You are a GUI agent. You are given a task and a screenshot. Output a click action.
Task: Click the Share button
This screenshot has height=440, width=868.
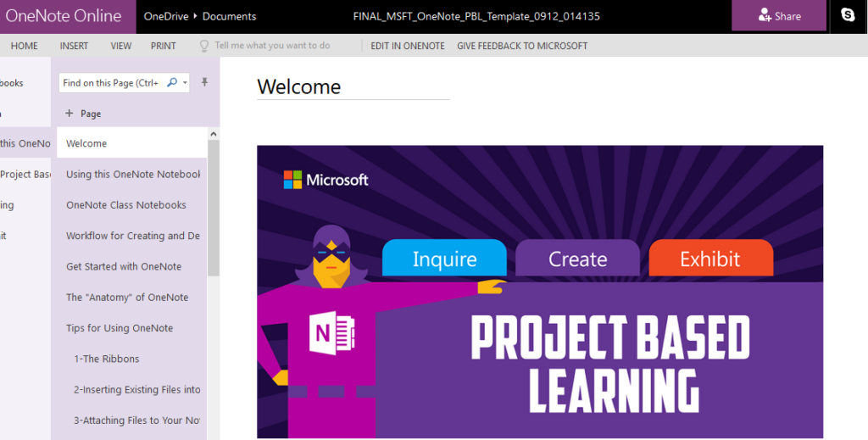pos(779,15)
